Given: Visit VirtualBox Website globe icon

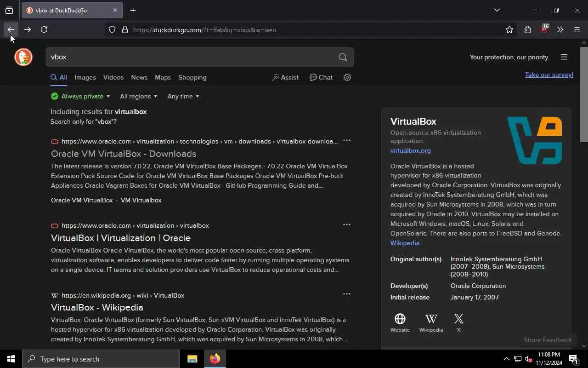Looking at the screenshot, I should click(x=400, y=322).
